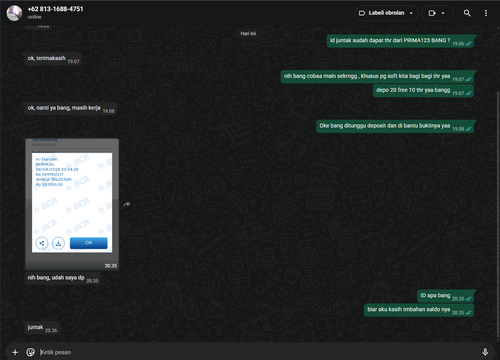Screen dimensions: 500x360
Task: Click the plus attachment icon
Action: [x=15, y=352]
